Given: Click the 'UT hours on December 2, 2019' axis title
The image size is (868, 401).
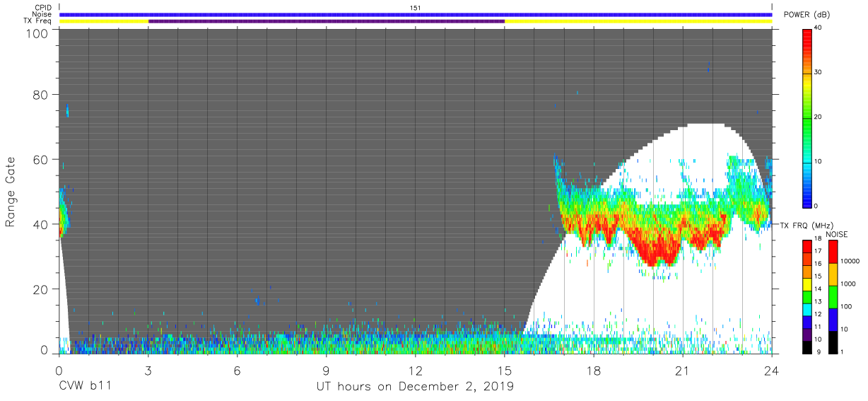Looking at the screenshot, I should point(414,387).
